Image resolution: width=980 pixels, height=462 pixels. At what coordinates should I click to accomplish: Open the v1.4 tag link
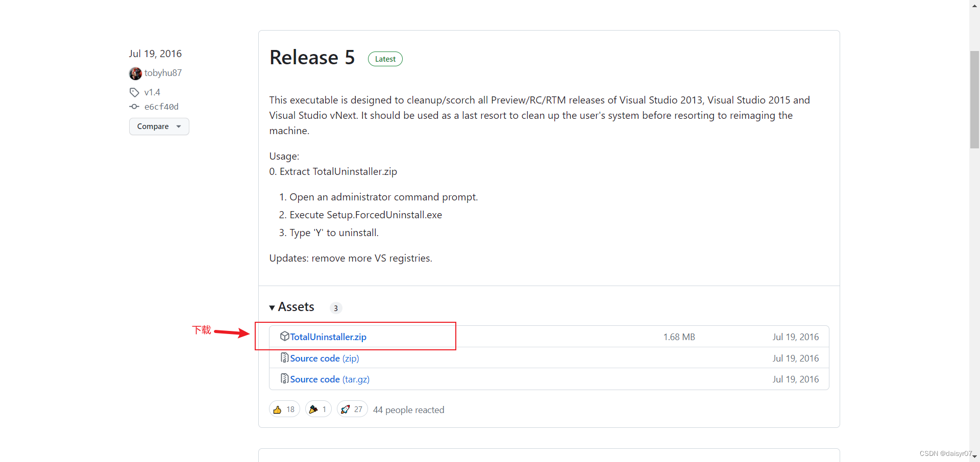point(152,92)
